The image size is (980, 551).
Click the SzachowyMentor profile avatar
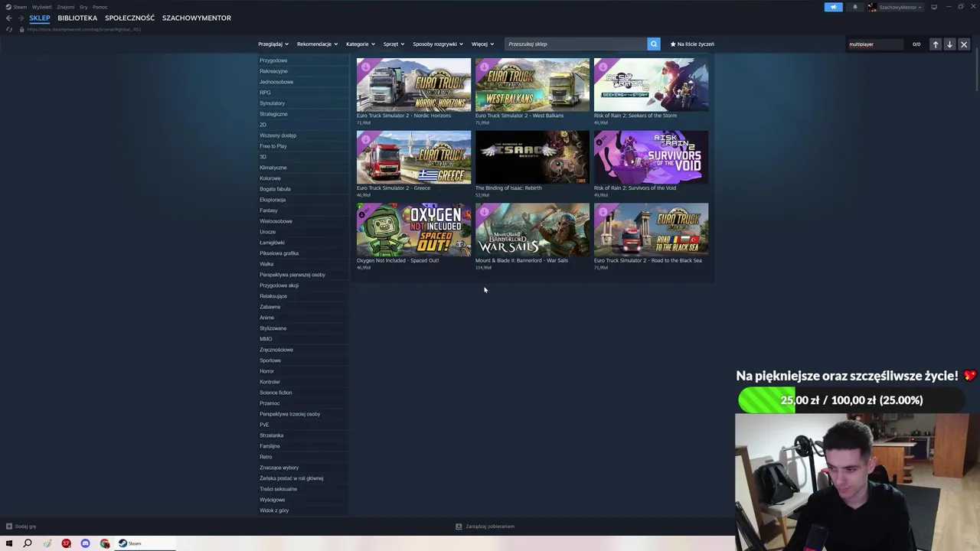pyautogui.click(x=872, y=7)
